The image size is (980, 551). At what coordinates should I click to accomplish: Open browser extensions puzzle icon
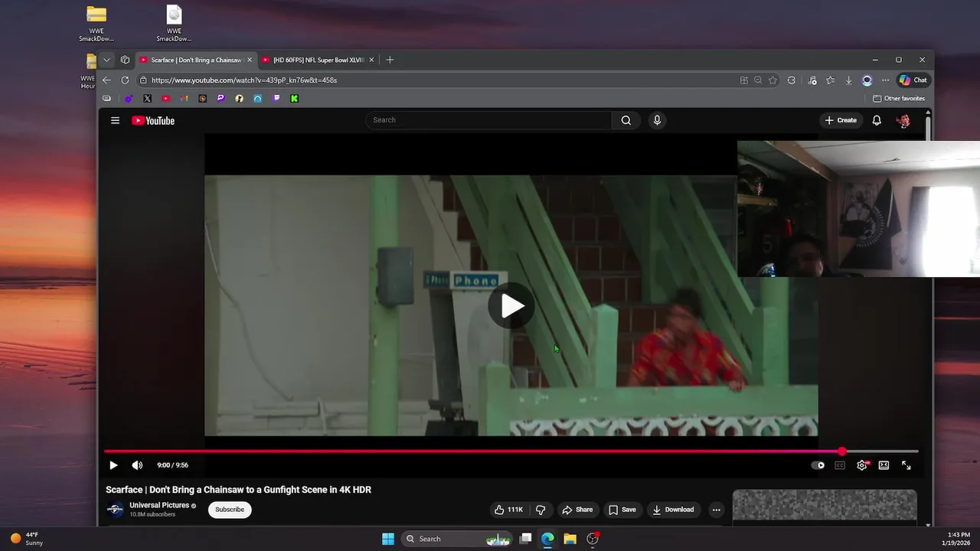(792, 80)
